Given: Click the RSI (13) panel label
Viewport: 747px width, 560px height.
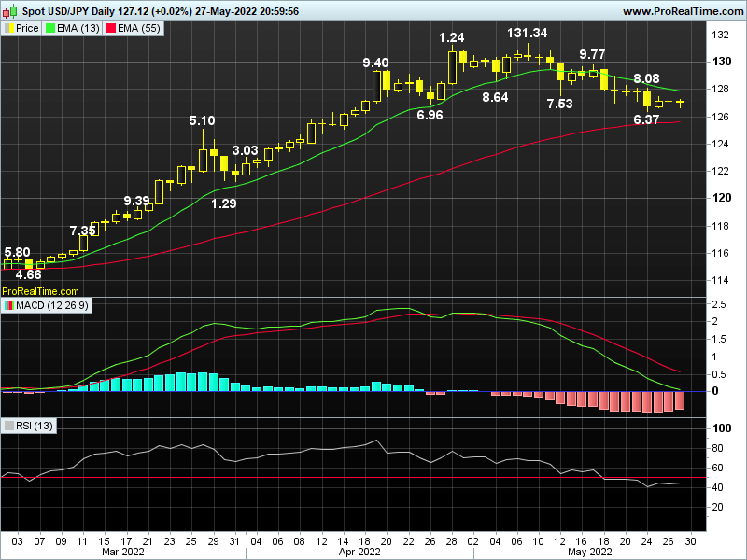Looking at the screenshot, I should click(x=33, y=424).
